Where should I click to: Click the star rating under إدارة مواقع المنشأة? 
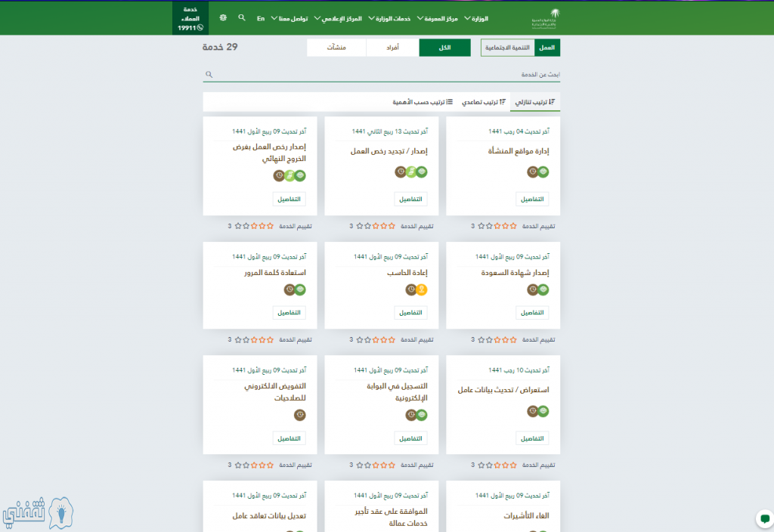click(497, 226)
